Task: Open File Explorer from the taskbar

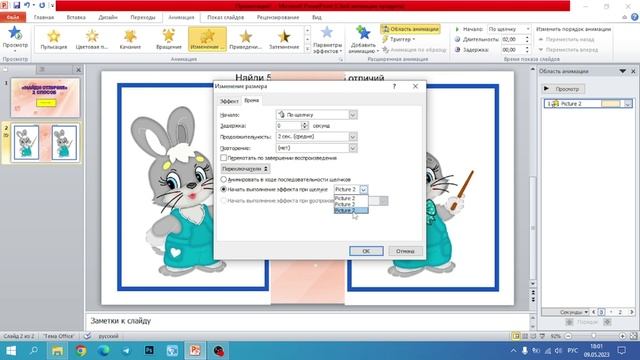Action: click(x=57, y=350)
